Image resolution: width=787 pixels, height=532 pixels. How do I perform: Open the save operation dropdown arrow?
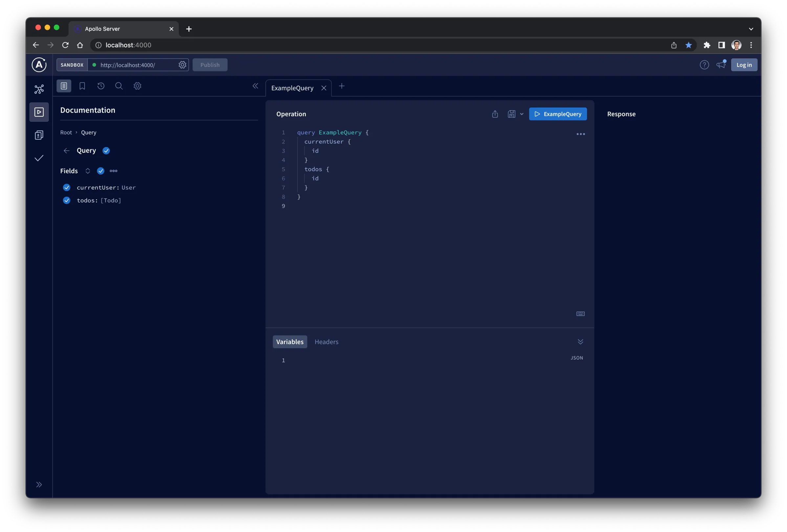click(521, 114)
